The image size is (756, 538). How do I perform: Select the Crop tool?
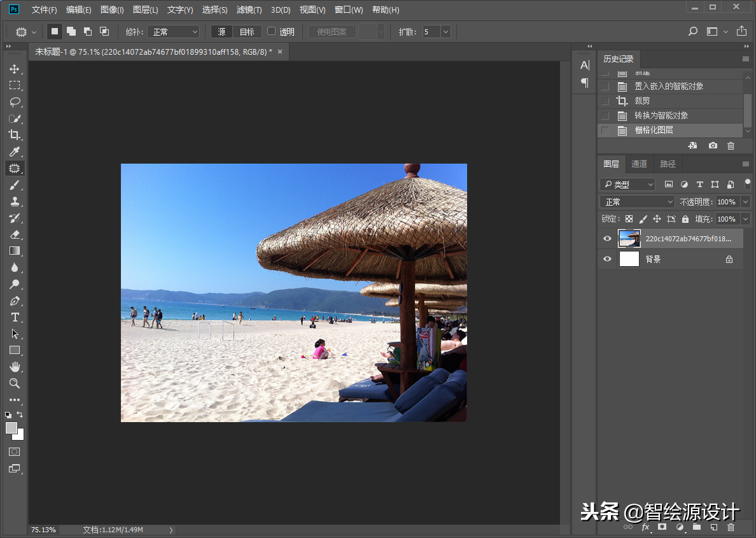click(14, 135)
